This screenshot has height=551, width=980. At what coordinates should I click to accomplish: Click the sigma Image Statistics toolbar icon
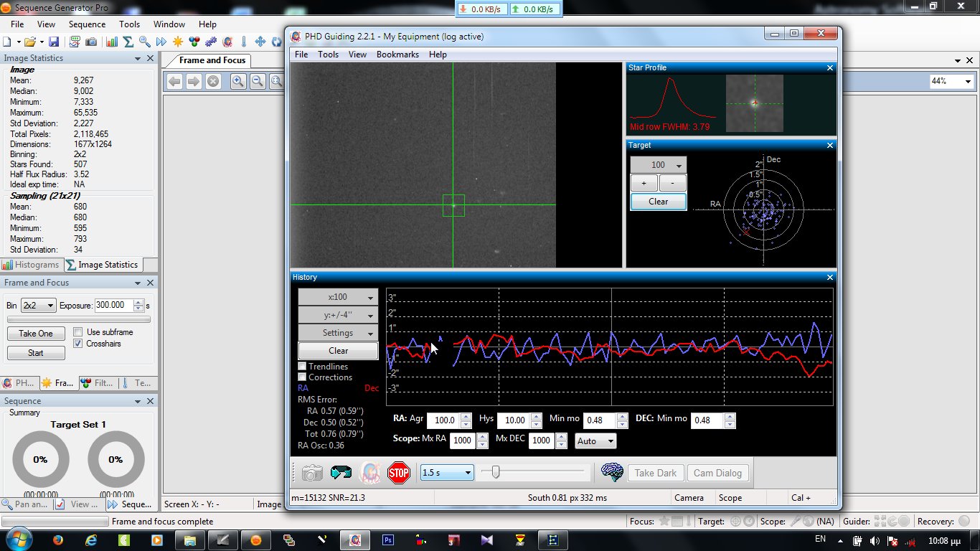(x=128, y=42)
